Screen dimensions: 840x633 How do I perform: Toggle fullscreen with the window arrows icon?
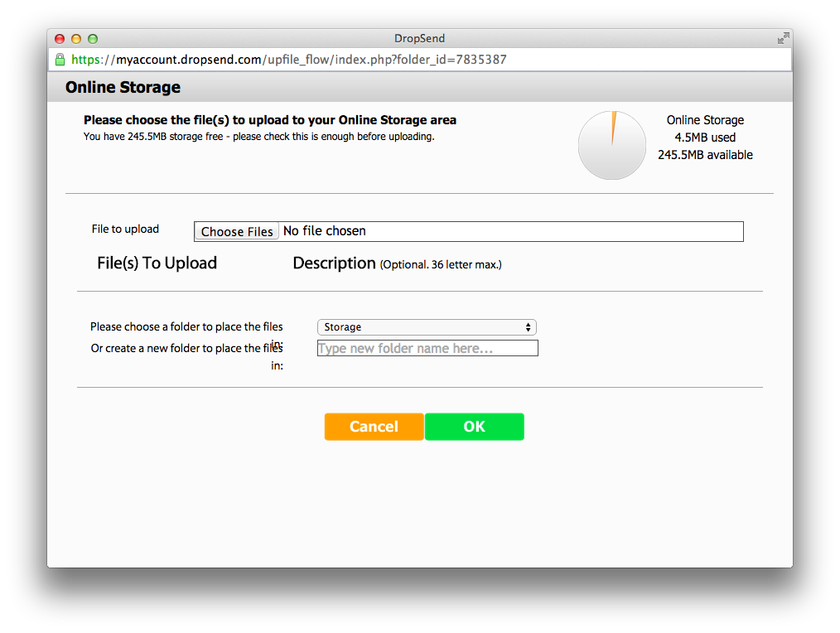coord(783,38)
